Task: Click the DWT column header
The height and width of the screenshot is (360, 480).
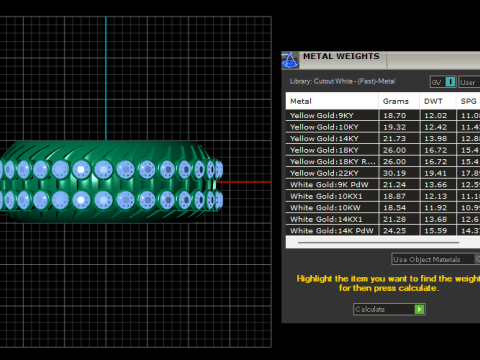Action: tap(438, 101)
